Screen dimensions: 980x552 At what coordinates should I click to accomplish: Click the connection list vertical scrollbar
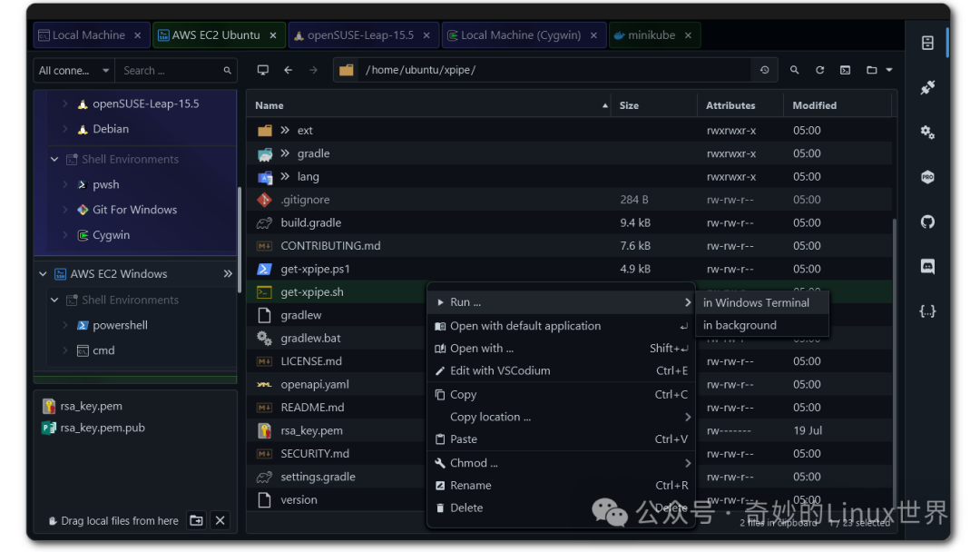[x=239, y=240]
